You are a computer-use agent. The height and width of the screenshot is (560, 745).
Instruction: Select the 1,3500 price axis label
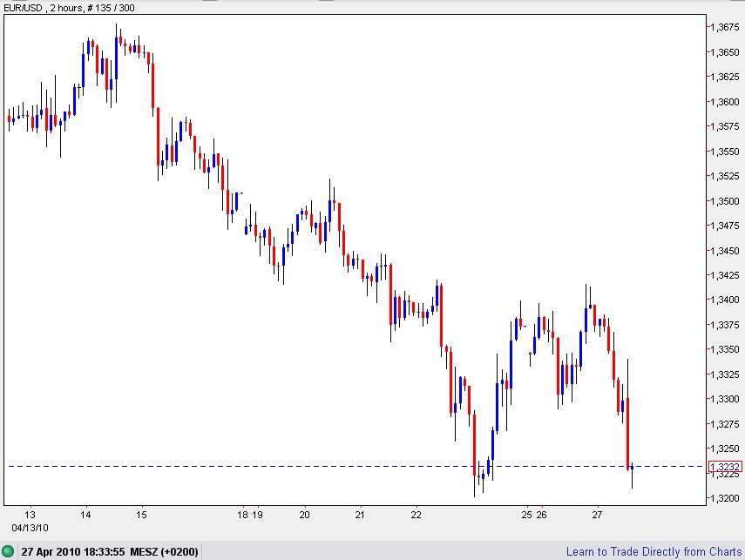coord(726,201)
